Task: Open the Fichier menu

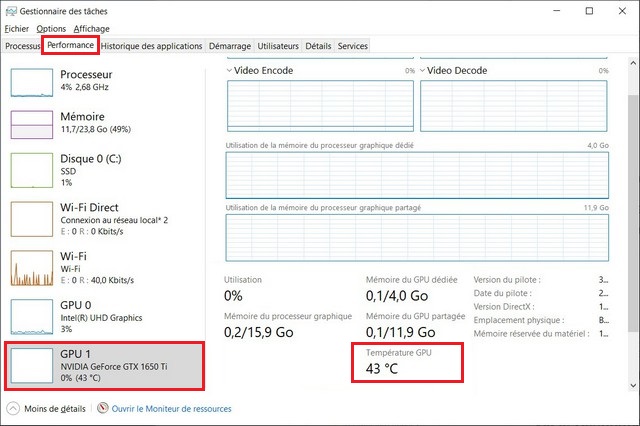Action: [16, 29]
